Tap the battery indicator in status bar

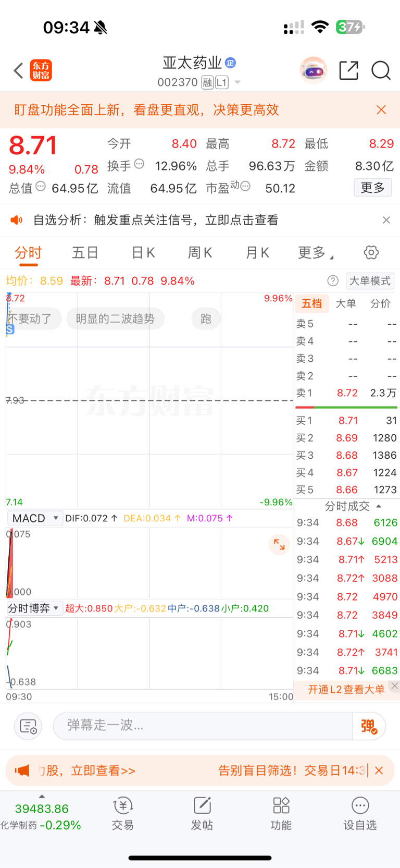(x=351, y=27)
